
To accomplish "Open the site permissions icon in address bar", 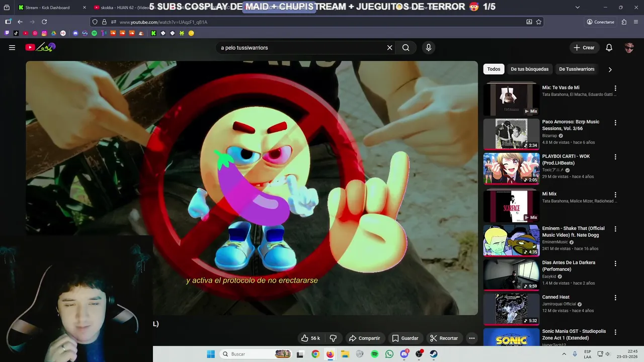I will tap(114, 22).
